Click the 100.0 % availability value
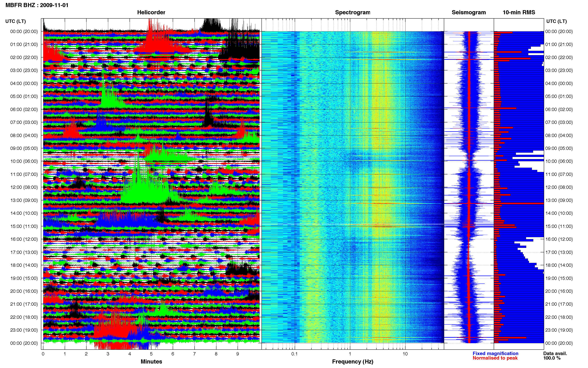The width and height of the screenshot is (588, 368). (552, 358)
